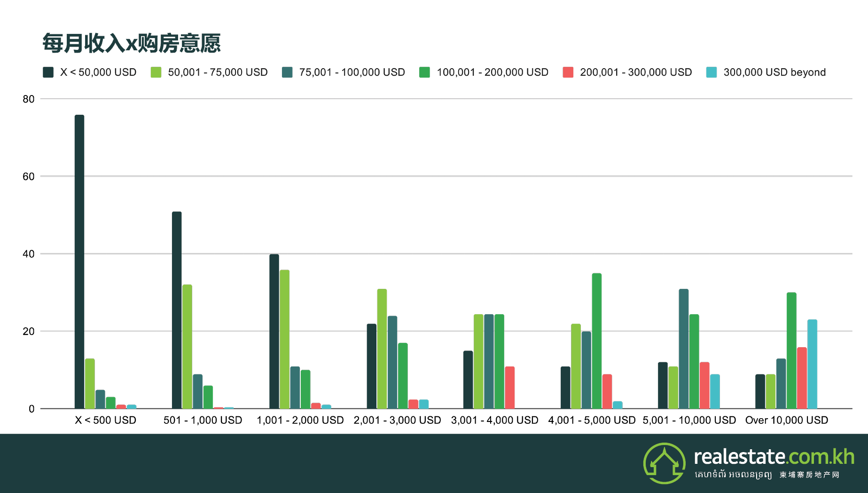Image resolution: width=868 pixels, height=493 pixels.
Task: Click the cyan legend swatch for 300,000 USD beyond
Action: (x=712, y=72)
